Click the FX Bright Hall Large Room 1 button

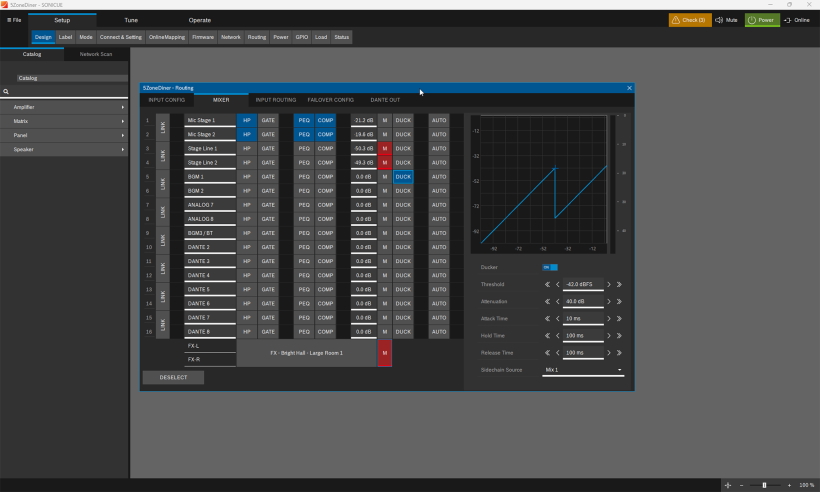click(306, 353)
